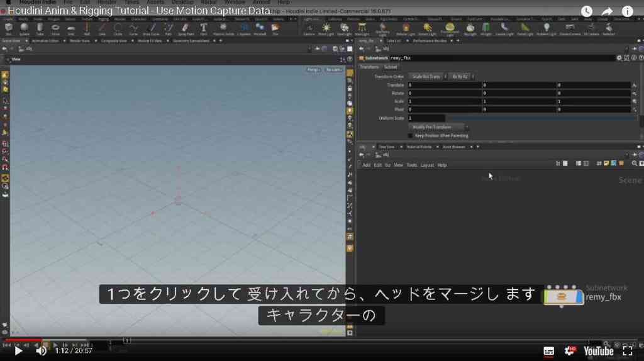Image resolution: width=644 pixels, height=361 pixels.
Task: Select the Tube shelf tool
Action: point(40,29)
